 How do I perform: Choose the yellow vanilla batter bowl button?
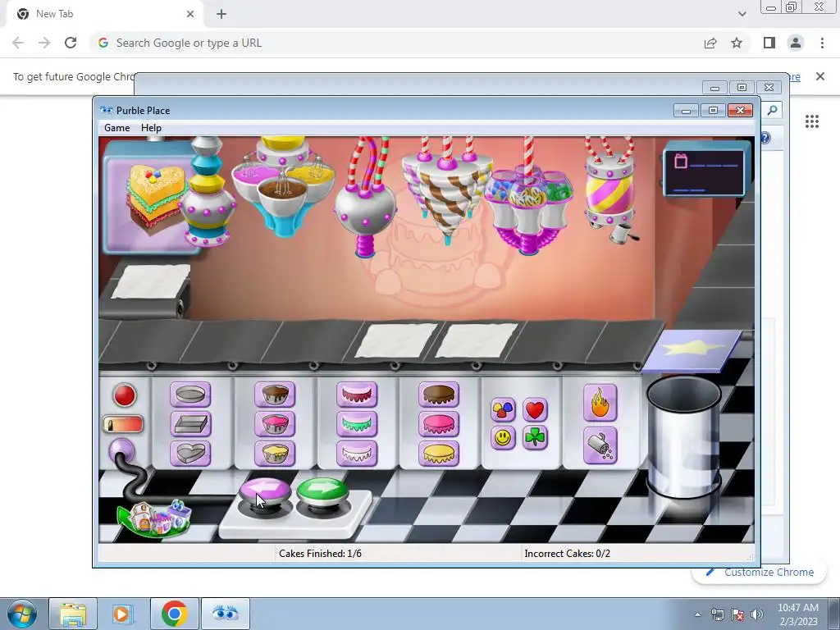[x=275, y=453]
